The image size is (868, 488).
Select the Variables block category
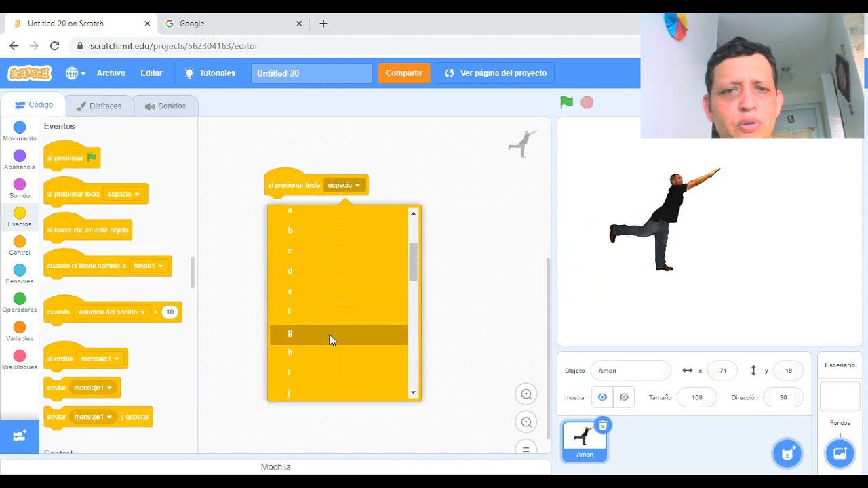20,331
